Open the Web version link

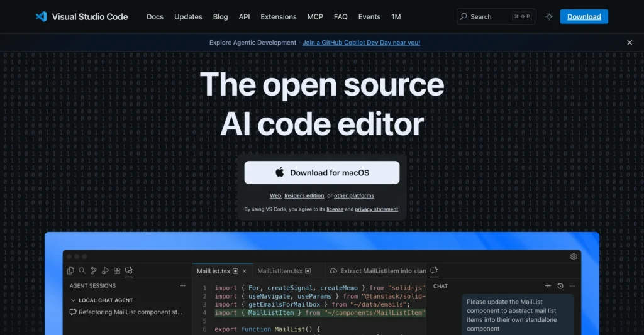tap(275, 196)
